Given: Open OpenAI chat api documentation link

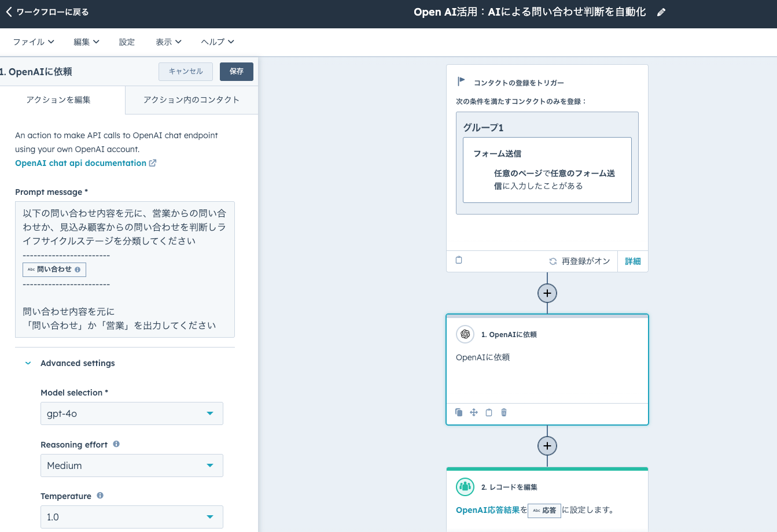Looking at the screenshot, I should pos(81,163).
